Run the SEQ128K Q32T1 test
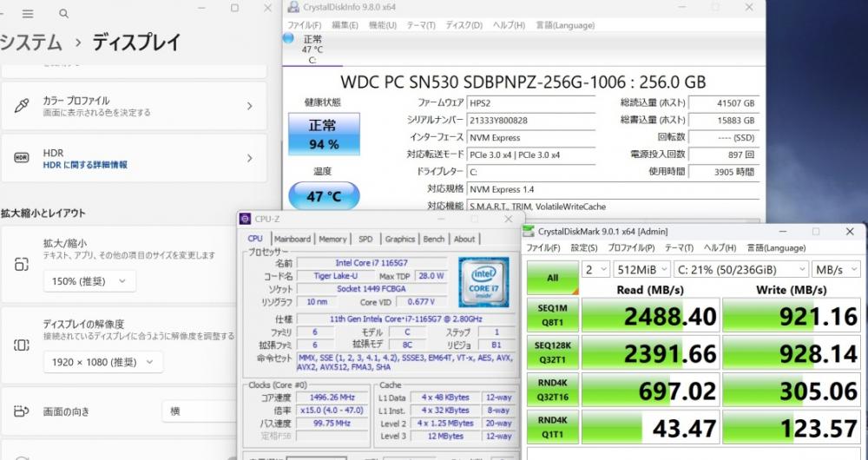The image size is (868, 460). click(552, 352)
